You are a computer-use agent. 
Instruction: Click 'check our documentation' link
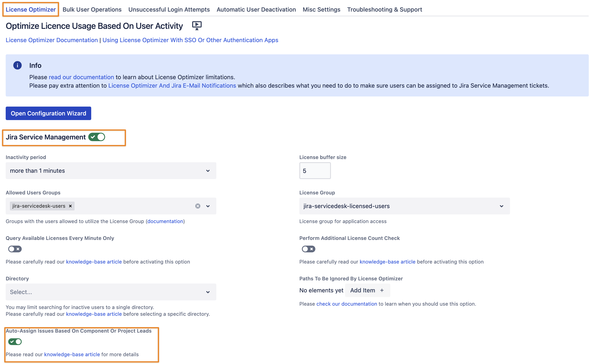(x=347, y=304)
